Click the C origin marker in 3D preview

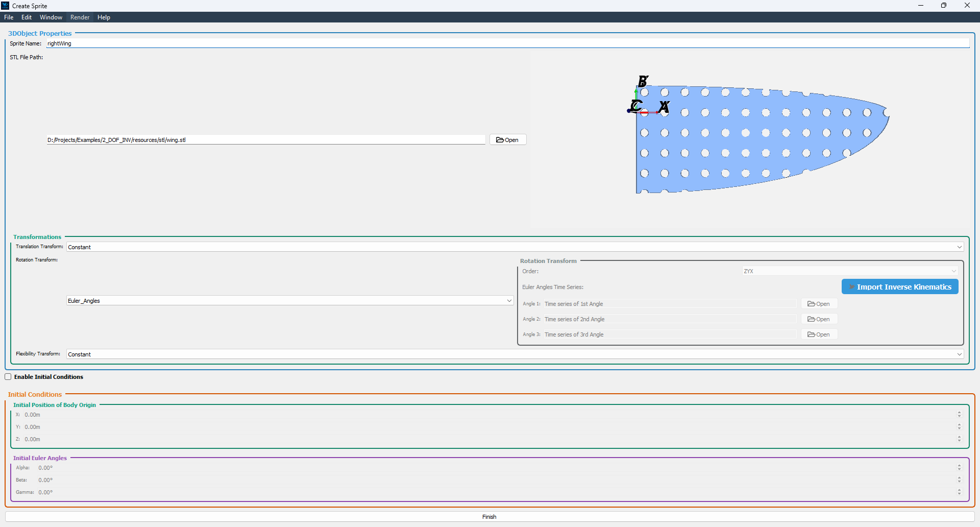tap(635, 106)
